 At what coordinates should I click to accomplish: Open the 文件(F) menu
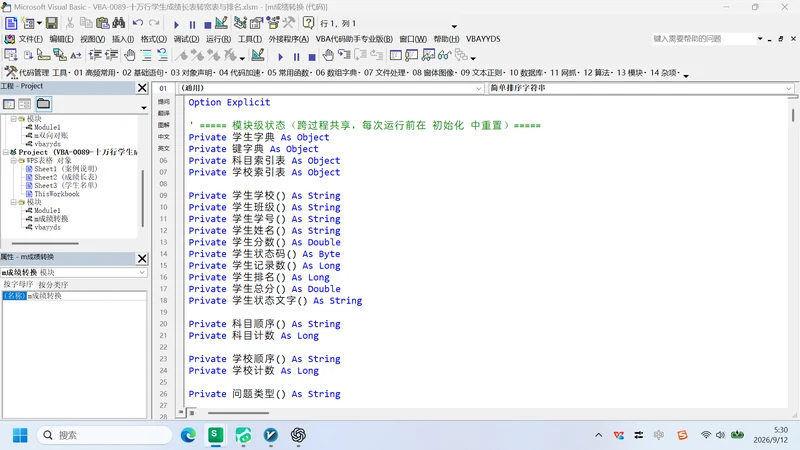[30, 39]
